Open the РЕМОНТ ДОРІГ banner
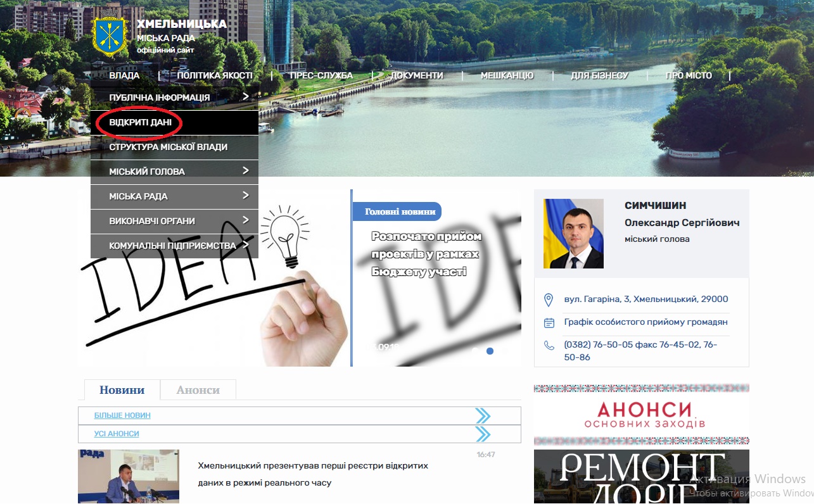Image resolution: width=814 pixels, height=504 pixels. coord(641,477)
